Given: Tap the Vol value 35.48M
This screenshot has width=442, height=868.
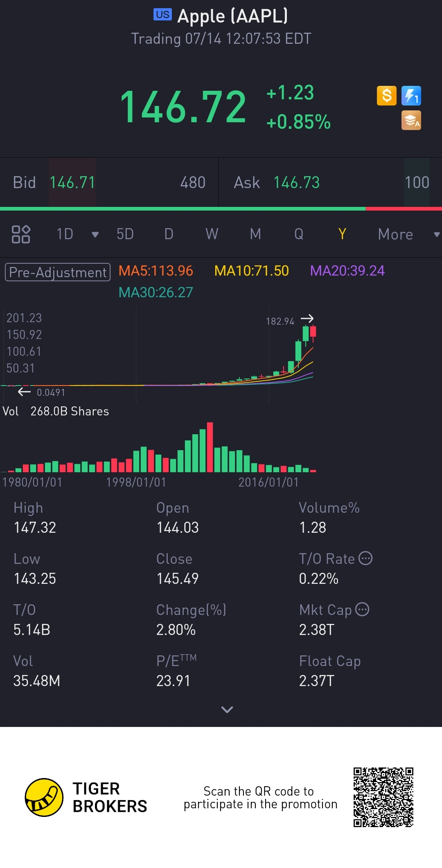Looking at the screenshot, I should tap(37, 681).
